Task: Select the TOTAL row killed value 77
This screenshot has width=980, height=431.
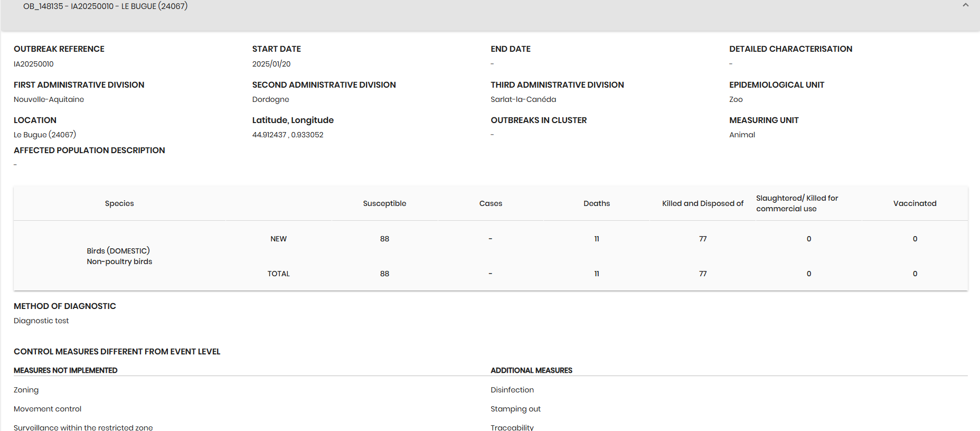Action: click(x=703, y=274)
